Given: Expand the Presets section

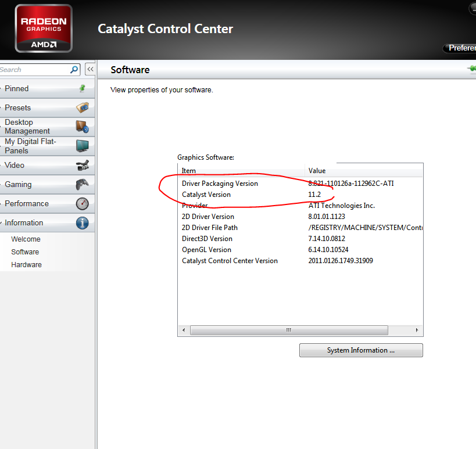Looking at the screenshot, I should pyautogui.click(x=47, y=107).
